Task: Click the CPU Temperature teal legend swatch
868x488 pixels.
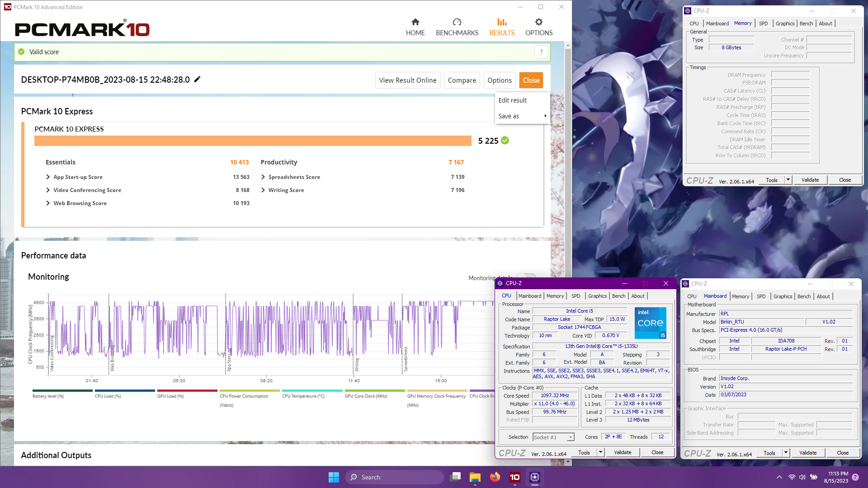Action: click(312, 390)
